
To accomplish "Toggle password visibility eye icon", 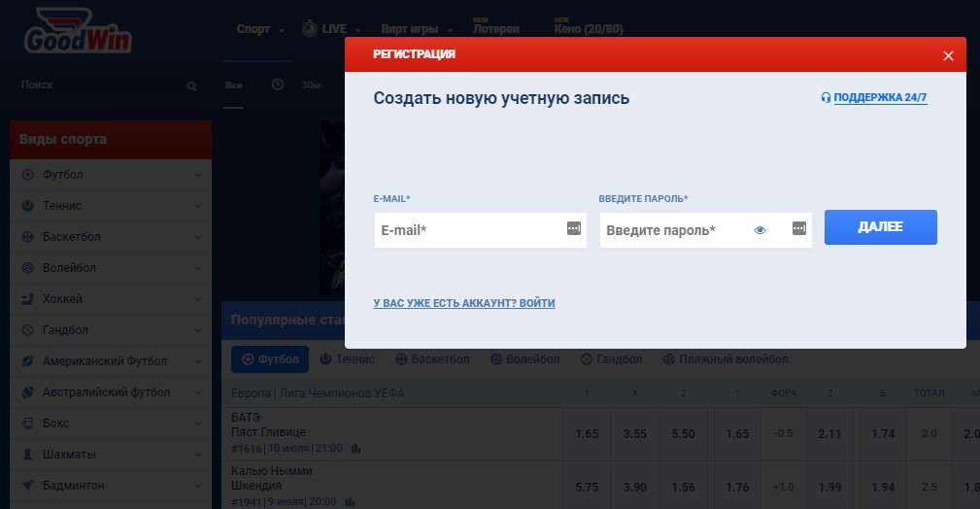I will (760, 230).
